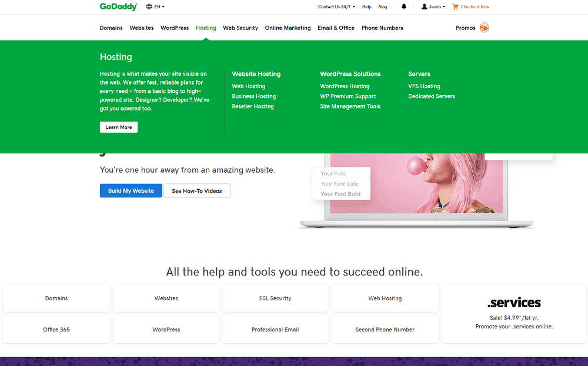The height and width of the screenshot is (366, 588).
Task: Open the Help link
Action: 367,6
